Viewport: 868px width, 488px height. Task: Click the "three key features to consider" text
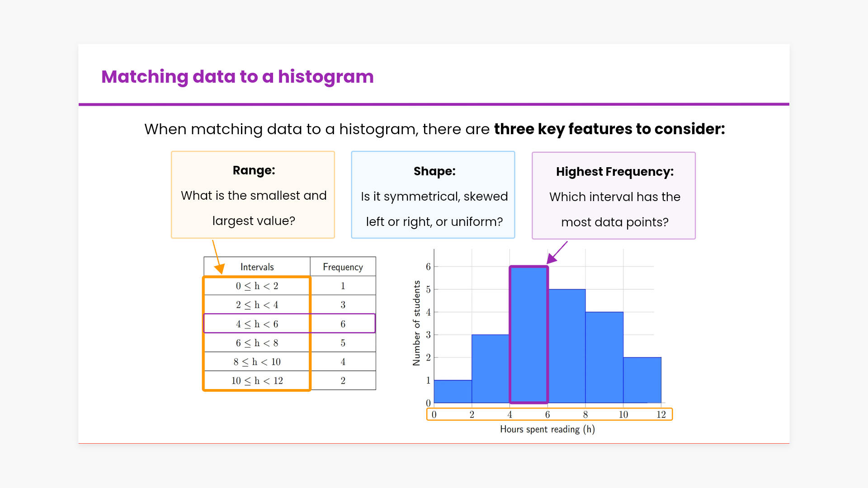pos(609,129)
